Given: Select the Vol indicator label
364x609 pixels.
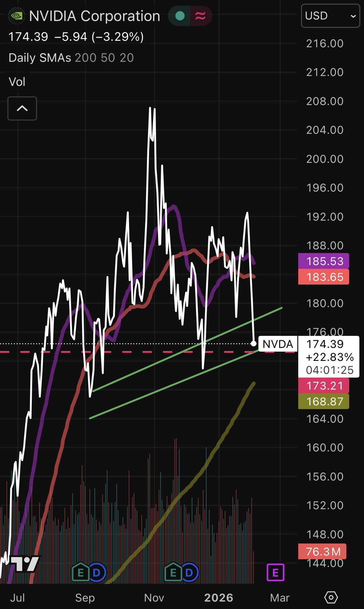Looking at the screenshot, I should (x=17, y=82).
